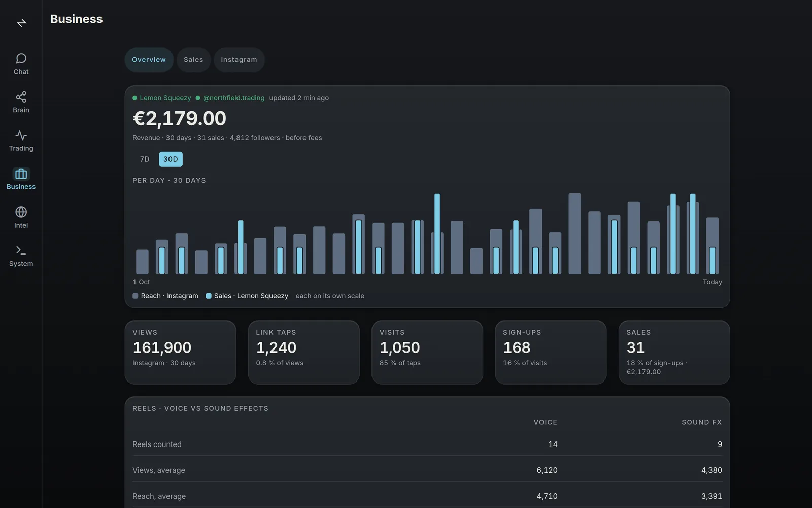Select the 7D range toggle
The height and width of the screenshot is (508, 812).
click(x=145, y=159)
